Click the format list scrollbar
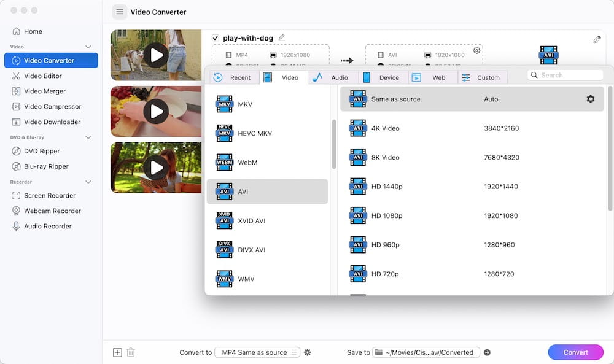614x364 pixels. tap(334, 144)
